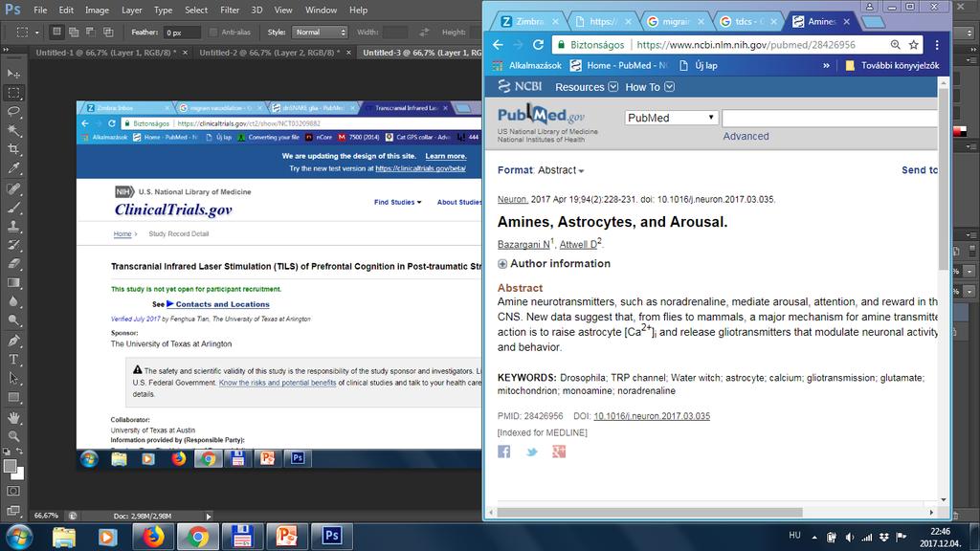Switch to the Zimbra Chrome tab
Viewport: 980px width, 551px height.
[530, 21]
